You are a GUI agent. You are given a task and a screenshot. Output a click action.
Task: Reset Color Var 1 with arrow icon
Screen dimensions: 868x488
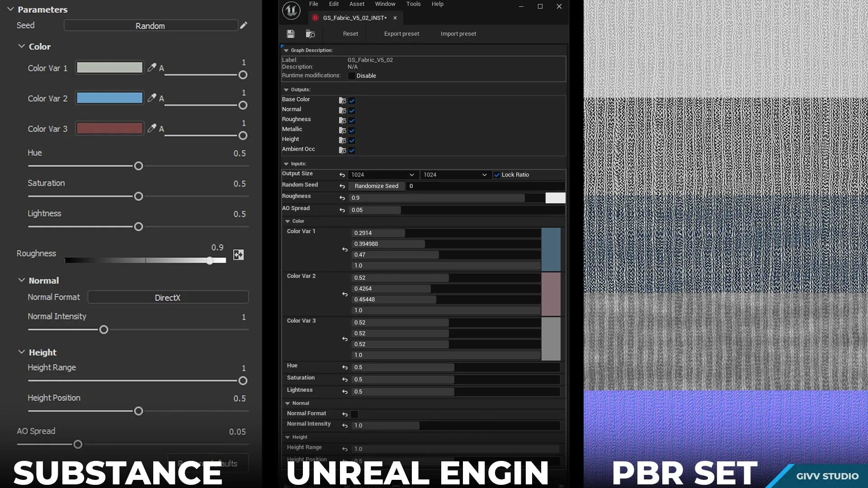pyautogui.click(x=345, y=249)
